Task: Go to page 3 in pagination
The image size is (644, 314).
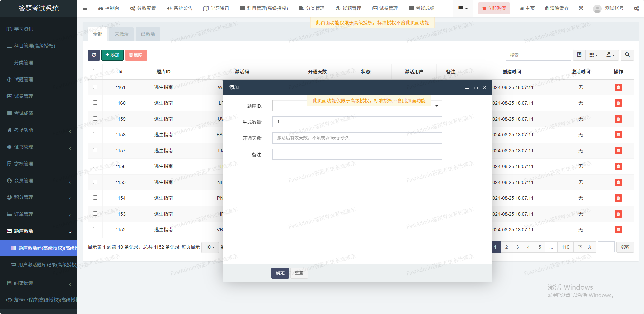Action: pyautogui.click(x=517, y=247)
